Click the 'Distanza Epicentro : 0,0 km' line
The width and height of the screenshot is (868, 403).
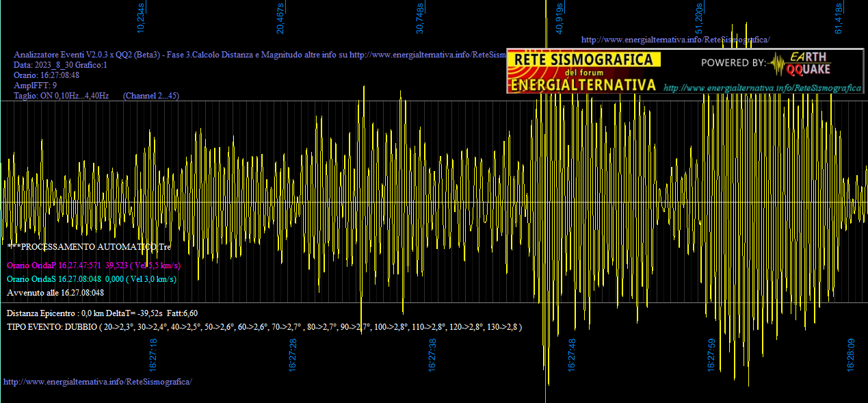tap(103, 313)
